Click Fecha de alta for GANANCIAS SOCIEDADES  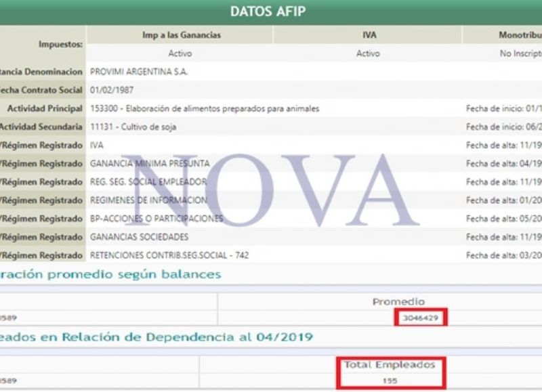(x=504, y=237)
